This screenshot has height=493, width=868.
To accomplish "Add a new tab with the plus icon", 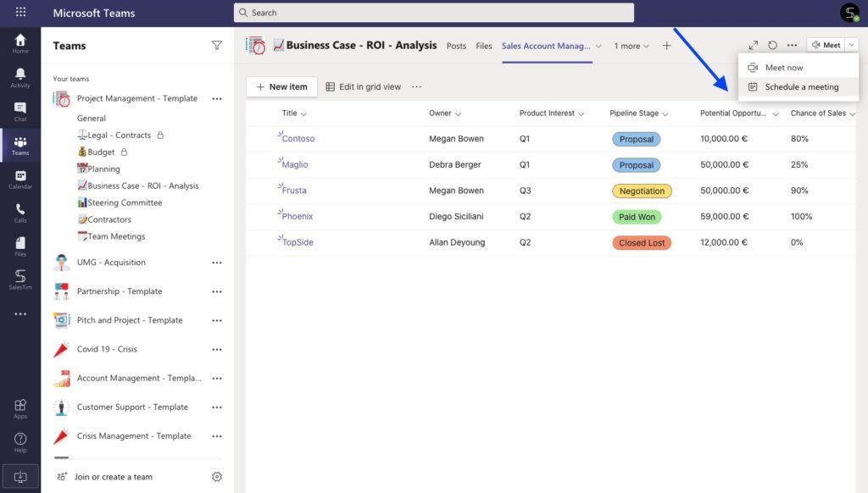I will coord(666,46).
